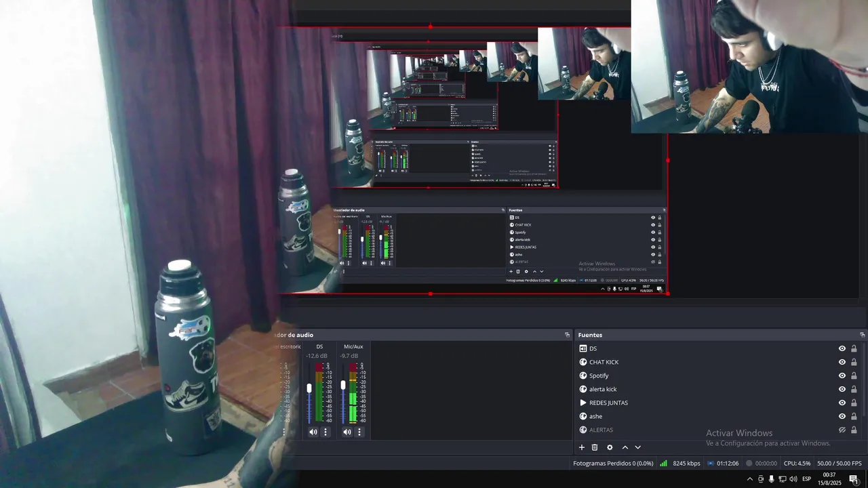The height and width of the screenshot is (488, 868).
Task: Click the ashe browser source icon
Action: tap(583, 416)
